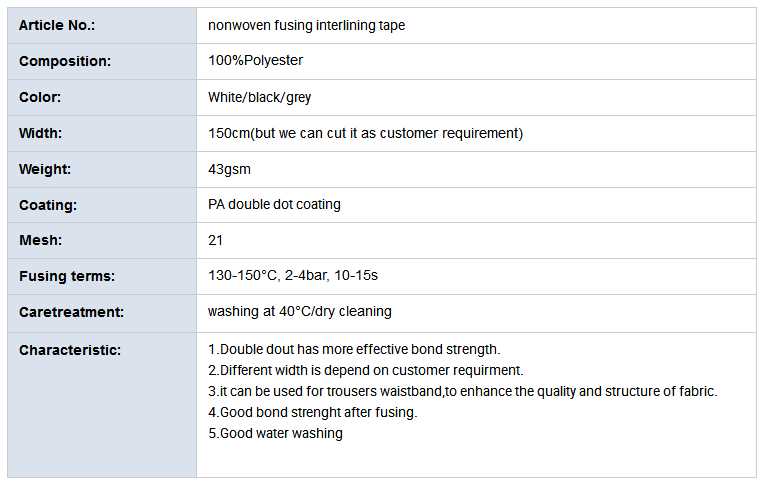Select the Weight label
Viewport: 768px width, 486px height.
[x=45, y=169]
